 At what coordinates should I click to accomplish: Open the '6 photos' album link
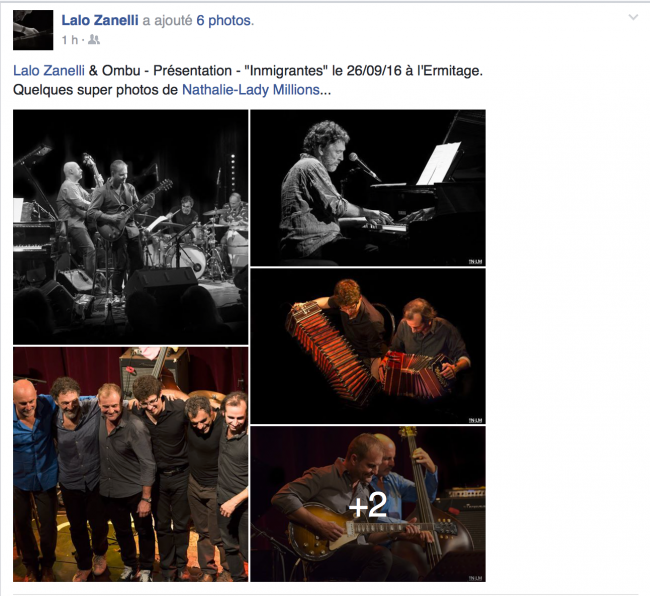[224, 20]
